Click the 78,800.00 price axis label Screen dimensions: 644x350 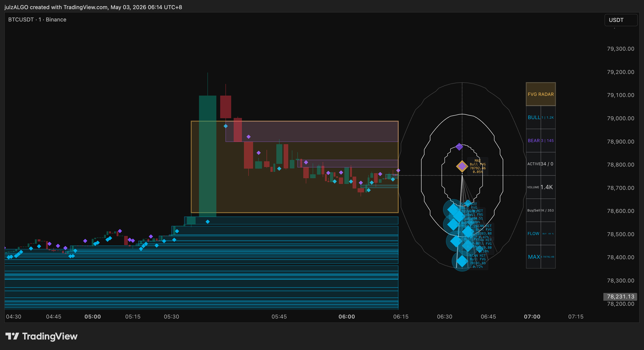(x=620, y=165)
